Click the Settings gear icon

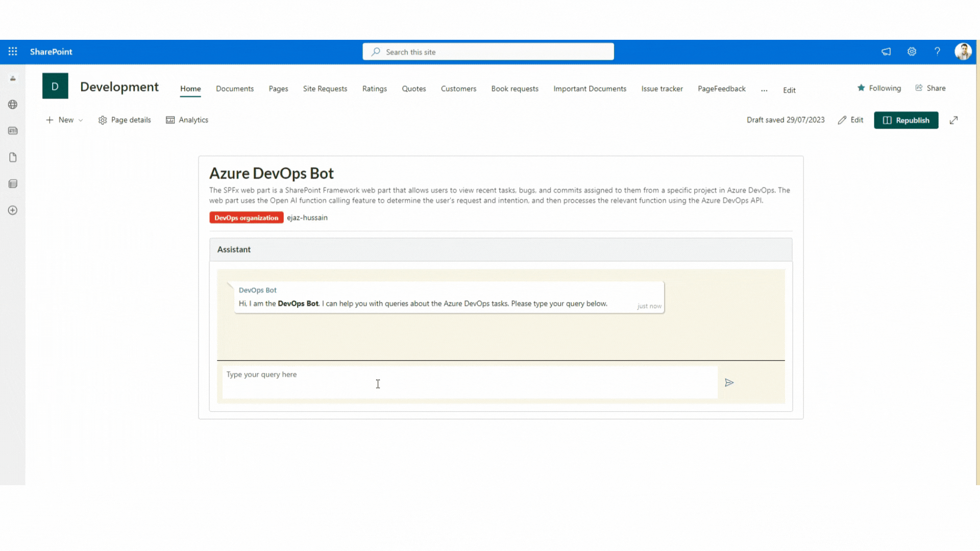pos(912,52)
